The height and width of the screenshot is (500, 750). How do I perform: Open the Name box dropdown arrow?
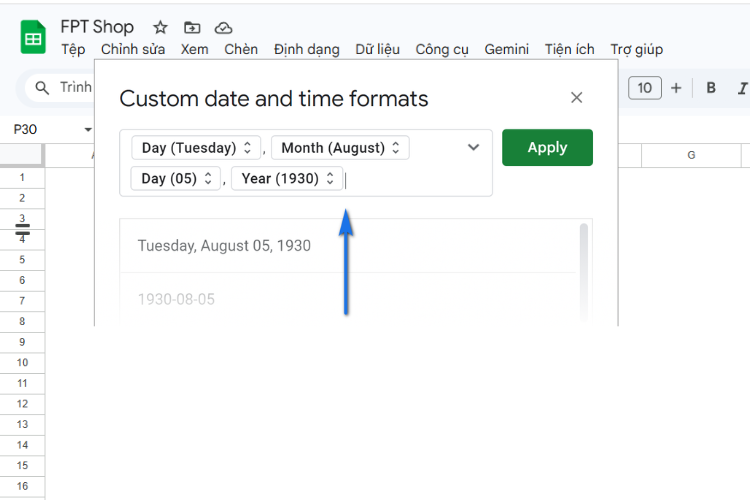point(88,130)
